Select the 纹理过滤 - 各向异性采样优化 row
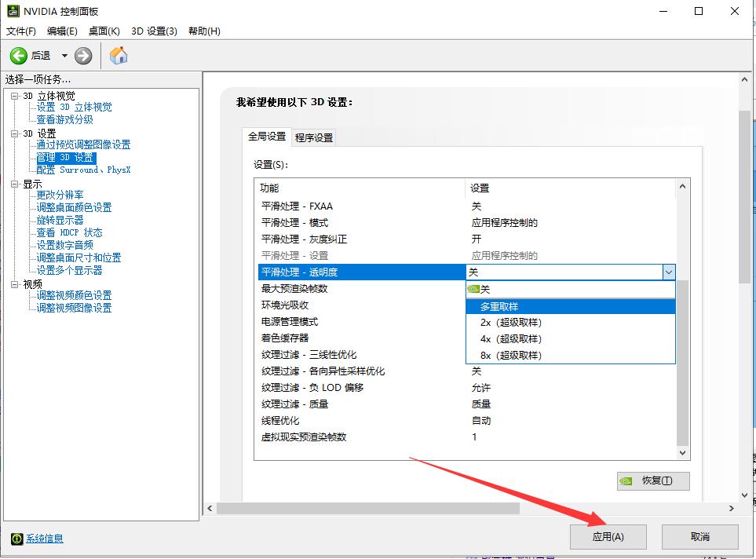This screenshot has height=559, width=756. [x=467, y=371]
